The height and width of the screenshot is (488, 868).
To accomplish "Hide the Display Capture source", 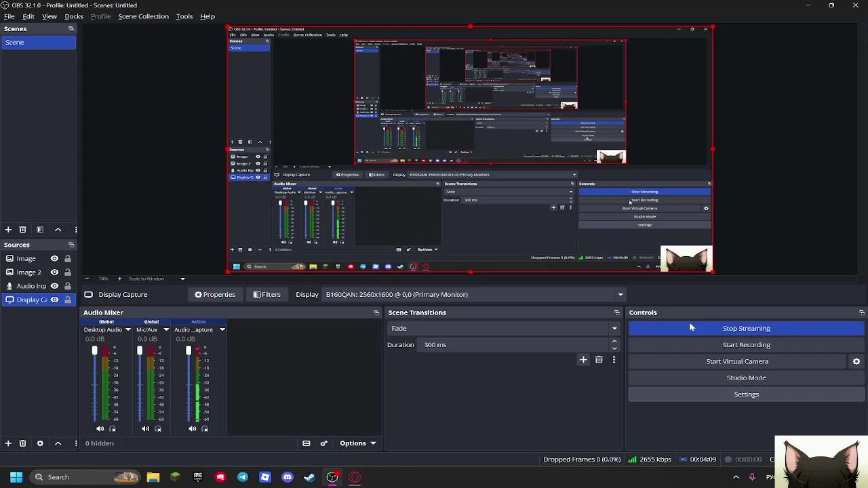I will 54,300.
